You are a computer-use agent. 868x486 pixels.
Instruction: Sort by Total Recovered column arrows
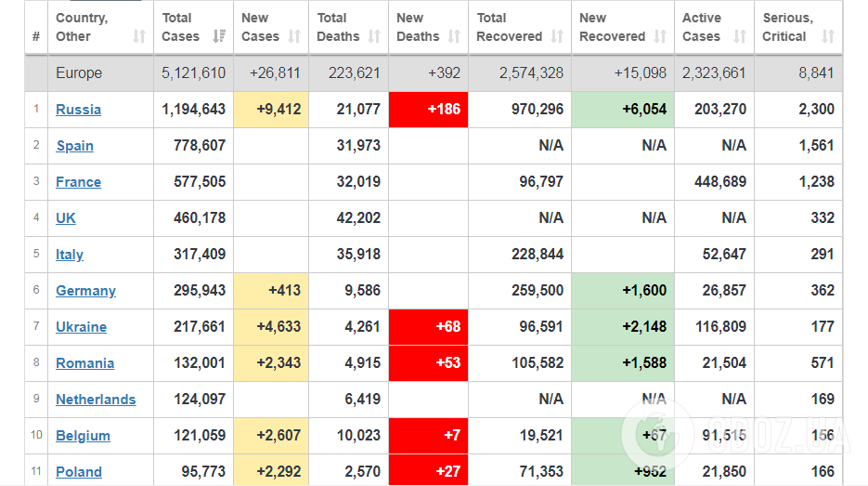tap(557, 36)
